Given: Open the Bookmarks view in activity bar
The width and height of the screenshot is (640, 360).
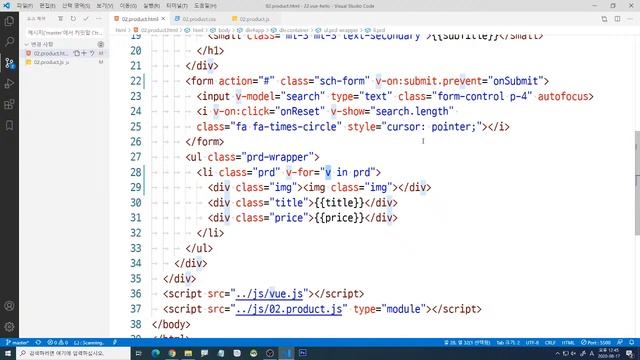Looking at the screenshot, I should point(9,125).
